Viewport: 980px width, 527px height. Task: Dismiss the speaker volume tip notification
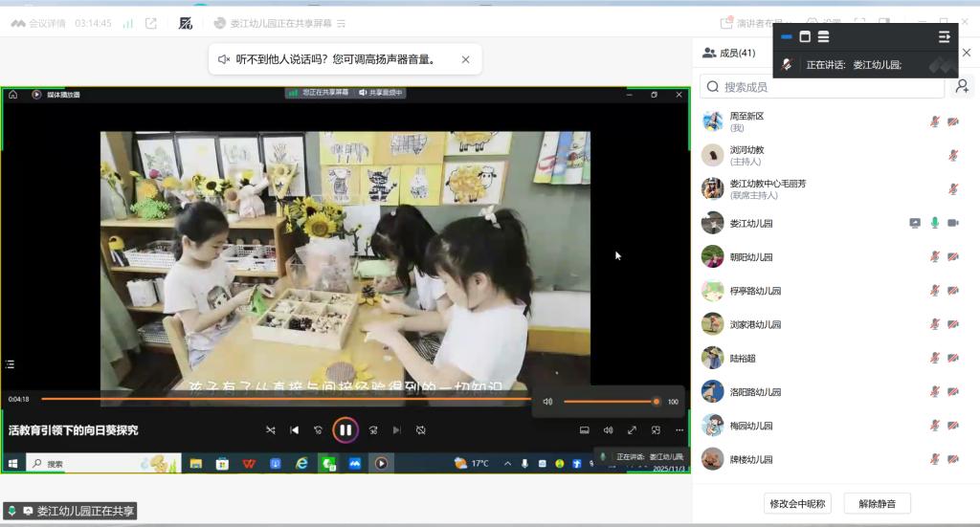click(x=465, y=59)
